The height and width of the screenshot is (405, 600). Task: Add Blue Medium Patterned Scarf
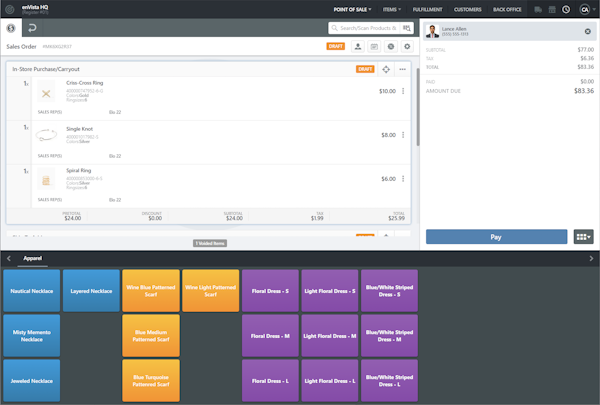(151, 336)
